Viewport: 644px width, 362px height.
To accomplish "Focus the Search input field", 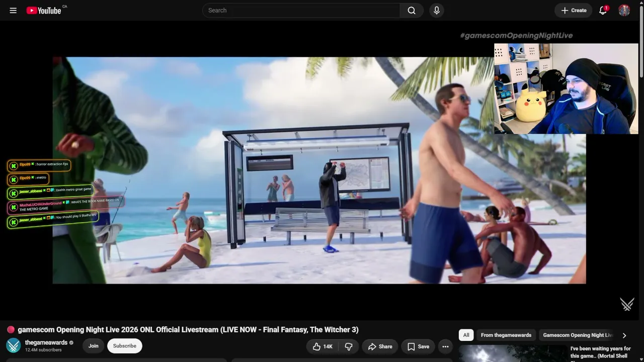I will pos(301,10).
